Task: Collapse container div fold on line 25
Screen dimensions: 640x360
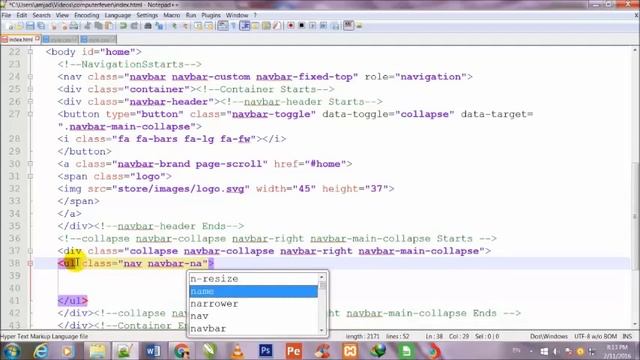Action: click(30, 89)
